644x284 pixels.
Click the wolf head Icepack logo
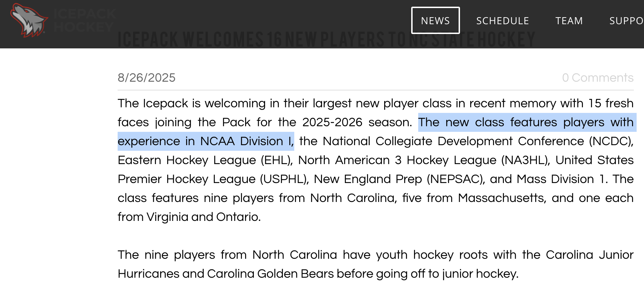(x=29, y=20)
